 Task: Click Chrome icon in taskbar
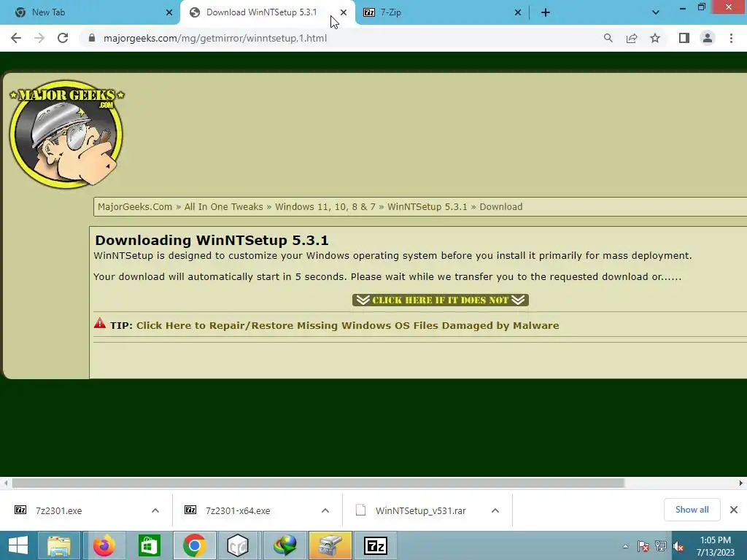(x=194, y=545)
